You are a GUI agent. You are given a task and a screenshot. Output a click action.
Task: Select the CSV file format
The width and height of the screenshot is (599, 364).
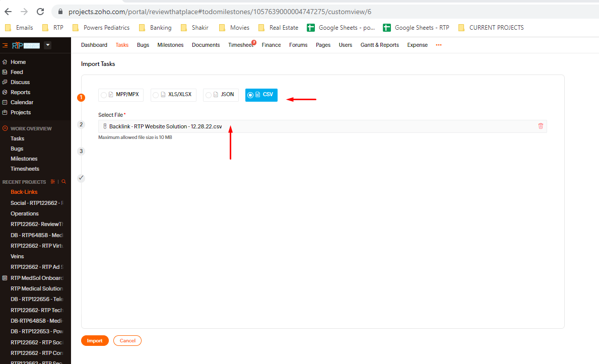[261, 95]
